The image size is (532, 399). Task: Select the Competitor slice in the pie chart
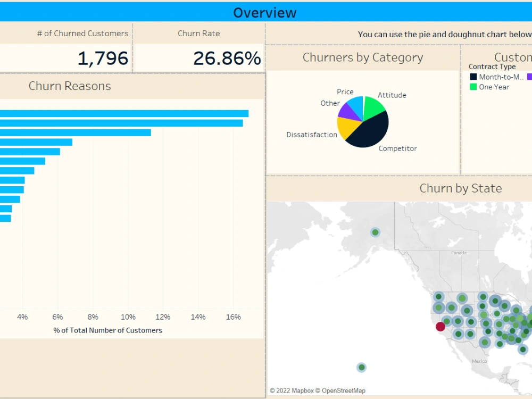click(x=371, y=131)
